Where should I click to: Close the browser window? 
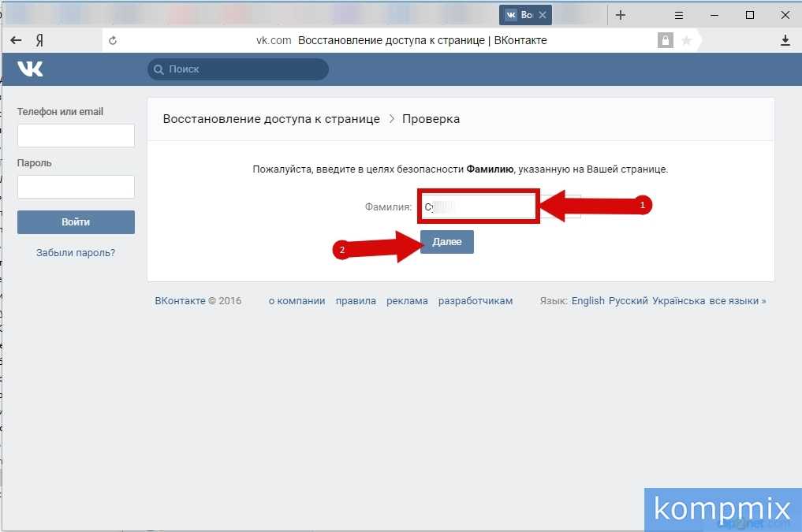point(785,15)
